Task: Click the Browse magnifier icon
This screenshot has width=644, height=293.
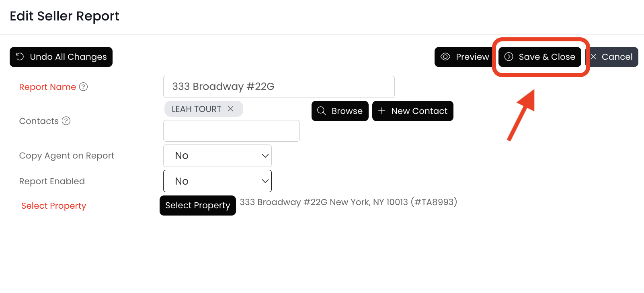Action: click(321, 111)
